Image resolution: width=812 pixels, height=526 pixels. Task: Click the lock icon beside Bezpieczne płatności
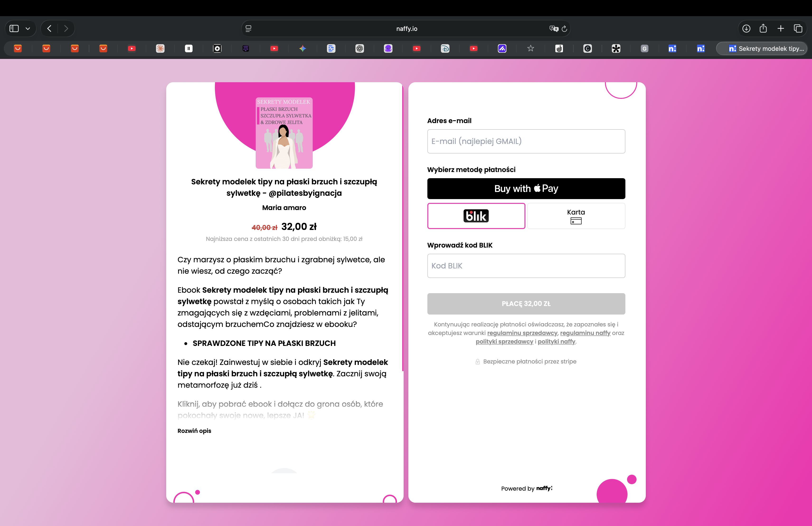coord(478,361)
